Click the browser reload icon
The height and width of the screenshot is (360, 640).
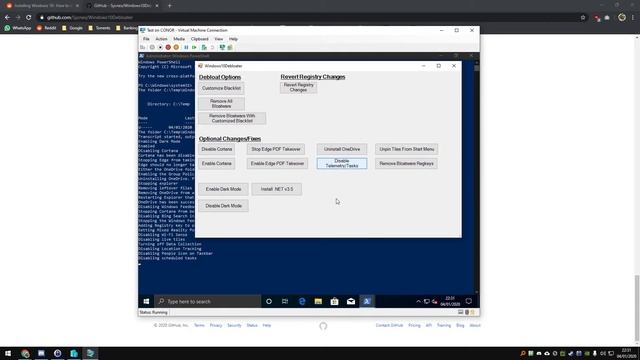point(29,18)
